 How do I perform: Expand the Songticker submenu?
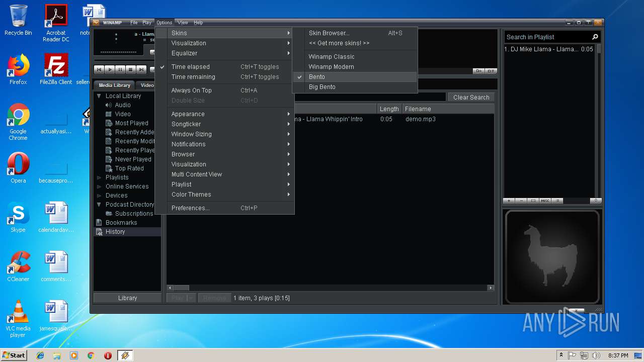pyautogui.click(x=224, y=124)
